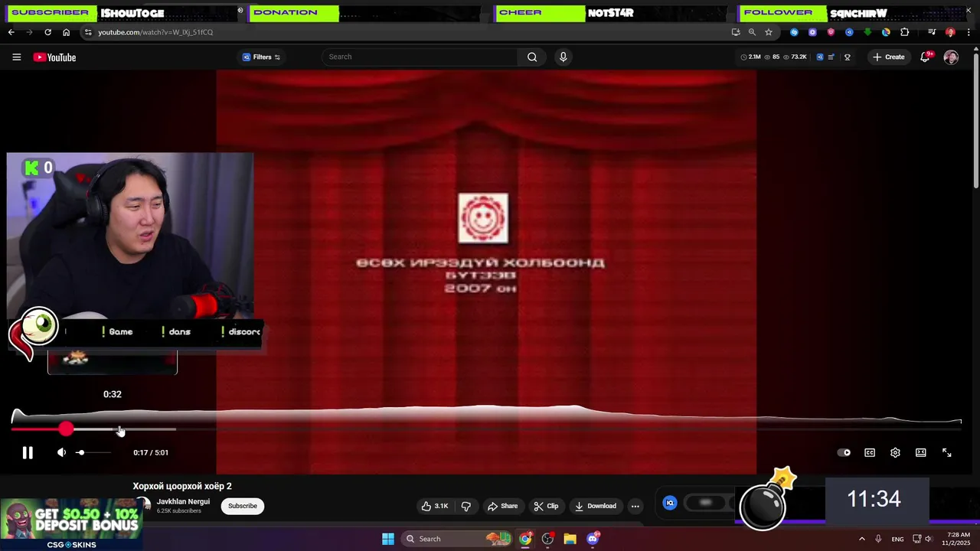Open more actions ellipsis menu

(635, 506)
